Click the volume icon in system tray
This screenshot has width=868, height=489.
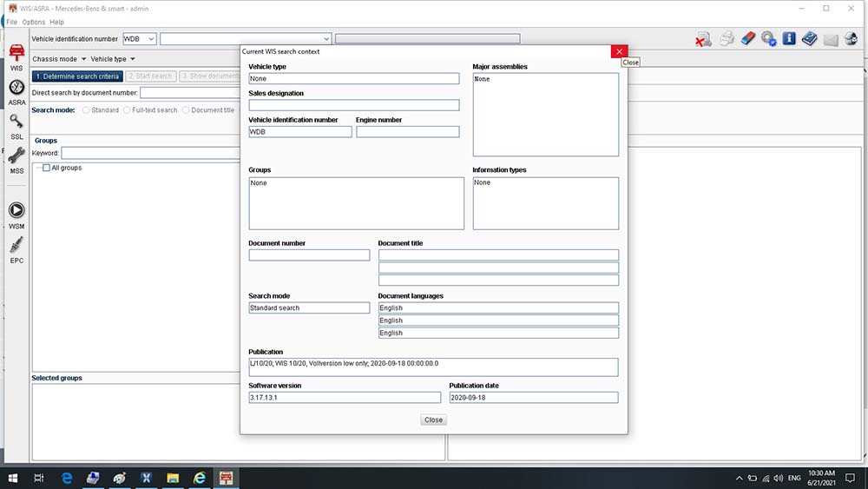tap(779, 478)
